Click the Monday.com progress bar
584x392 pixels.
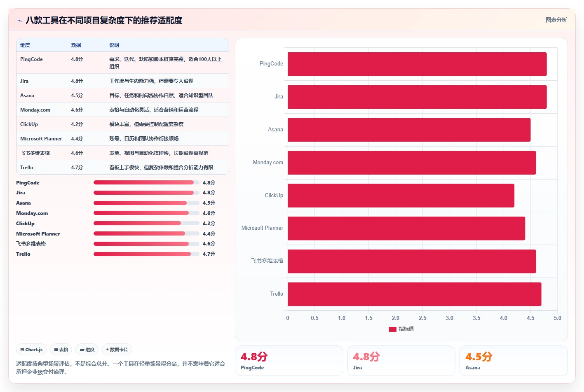(x=146, y=213)
